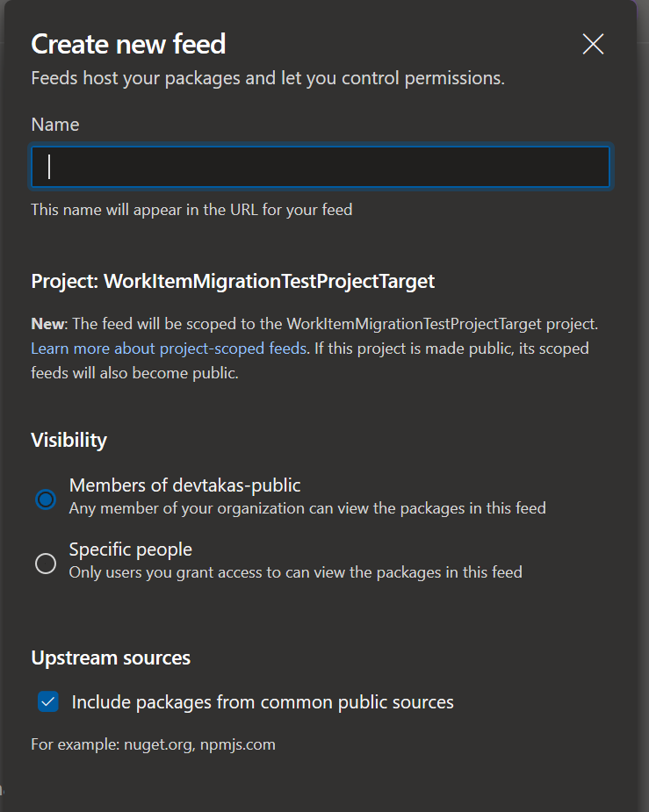Select the Members of devtakas-public radio button

click(46, 499)
